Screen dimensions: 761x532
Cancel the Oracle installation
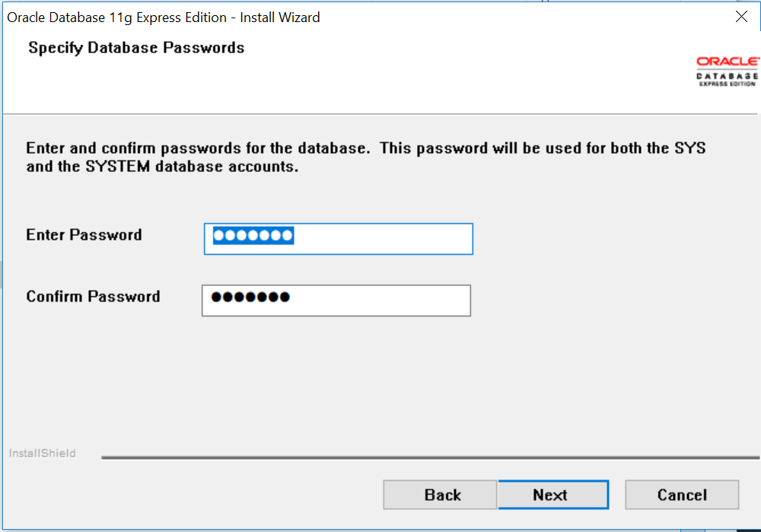pos(682,495)
